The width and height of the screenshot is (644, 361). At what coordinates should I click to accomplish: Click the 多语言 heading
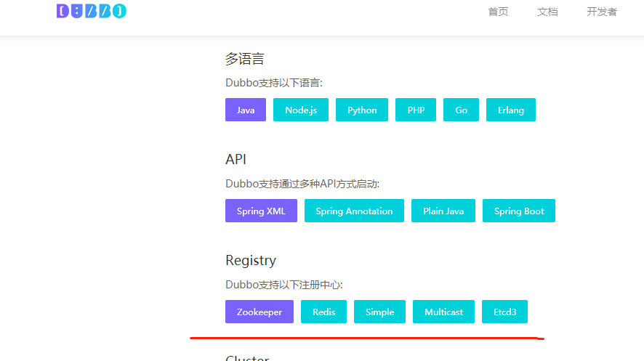[245, 59]
